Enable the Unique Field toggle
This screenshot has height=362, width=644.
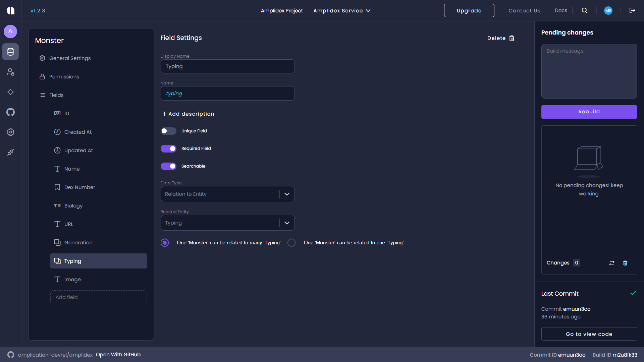point(169,131)
